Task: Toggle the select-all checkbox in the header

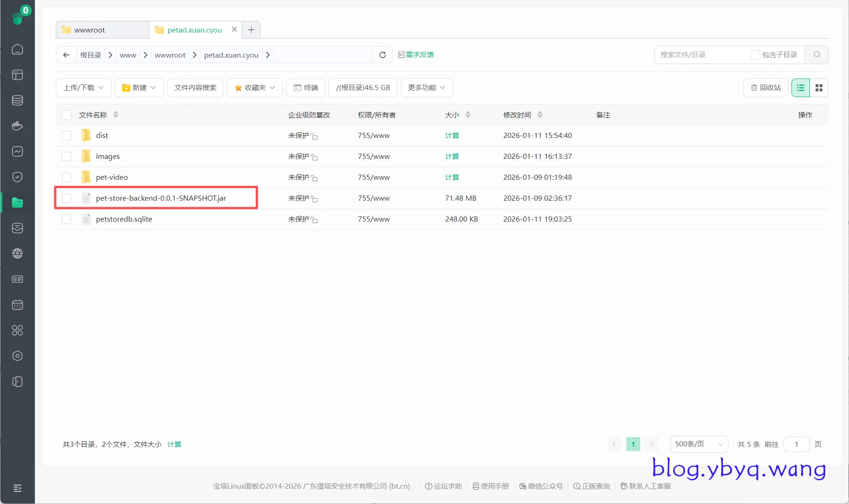Action: [x=66, y=115]
